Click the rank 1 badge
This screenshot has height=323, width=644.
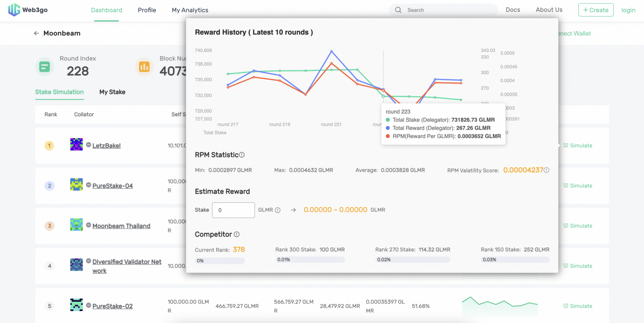click(49, 146)
